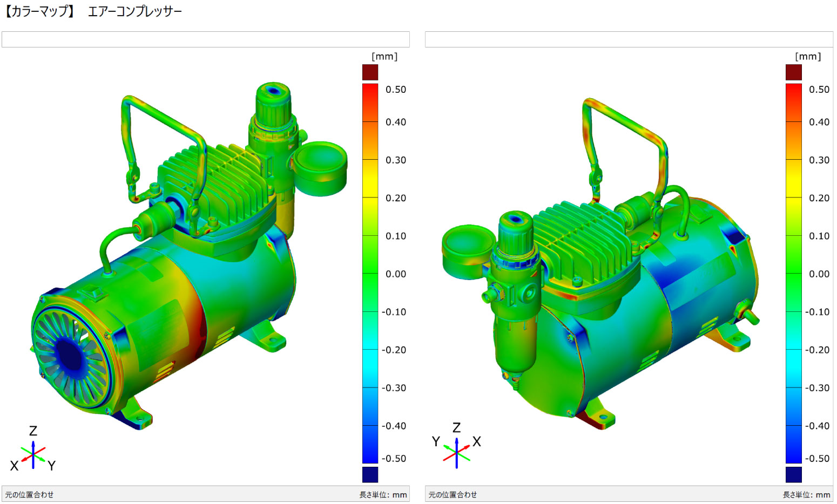The height and width of the screenshot is (504, 837).
Task: Click 元の位置合わせ label under right view
Action: coord(453,495)
